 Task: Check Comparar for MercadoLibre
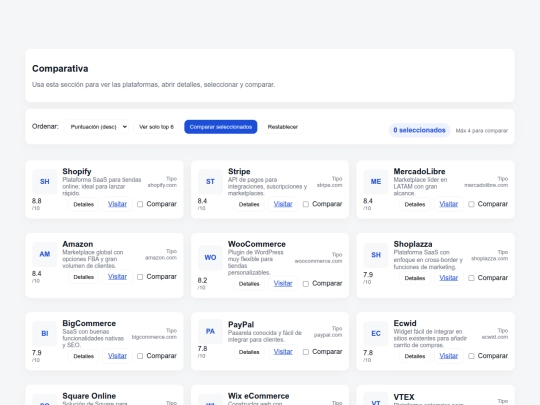(x=471, y=204)
